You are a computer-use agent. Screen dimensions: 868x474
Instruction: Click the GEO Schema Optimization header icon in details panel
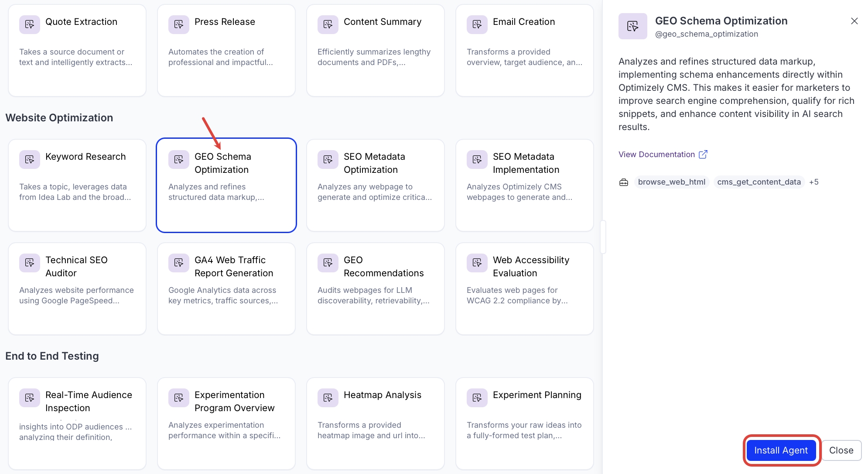coord(632,26)
